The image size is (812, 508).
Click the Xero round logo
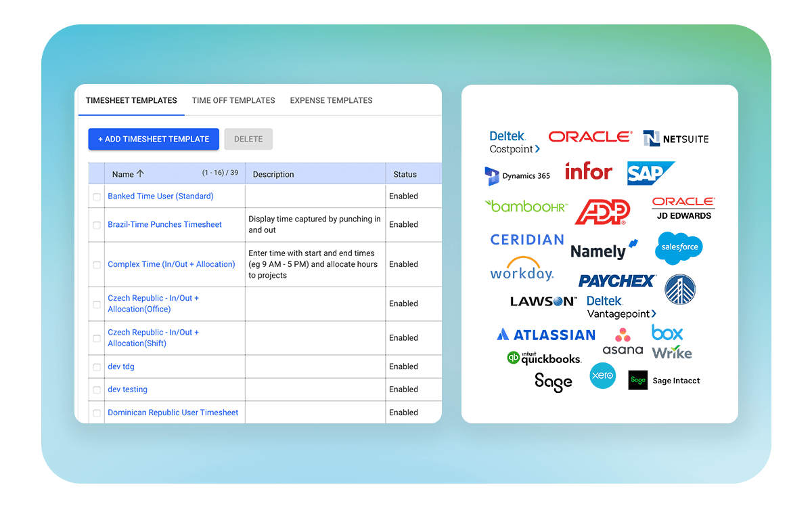point(602,376)
